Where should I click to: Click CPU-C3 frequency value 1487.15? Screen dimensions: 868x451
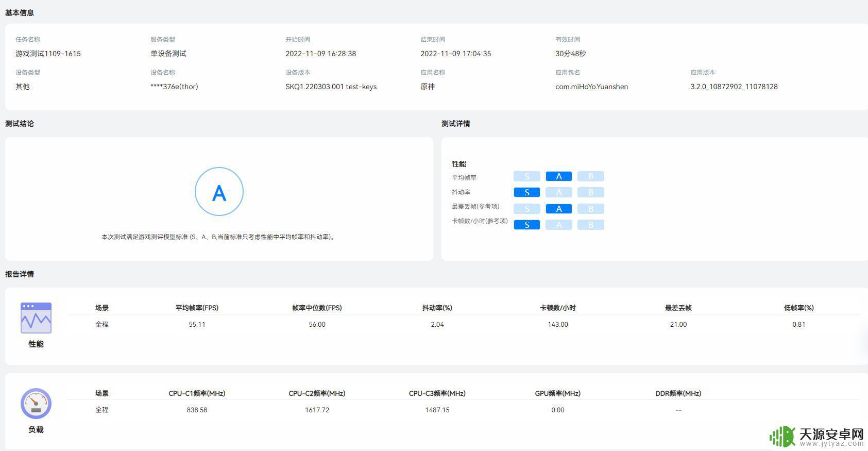click(437, 410)
